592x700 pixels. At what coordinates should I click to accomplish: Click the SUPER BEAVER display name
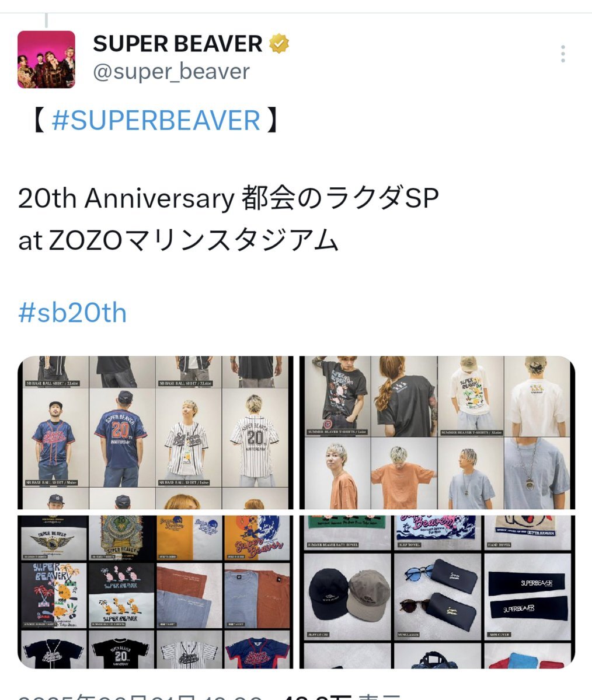[x=177, y=44]
